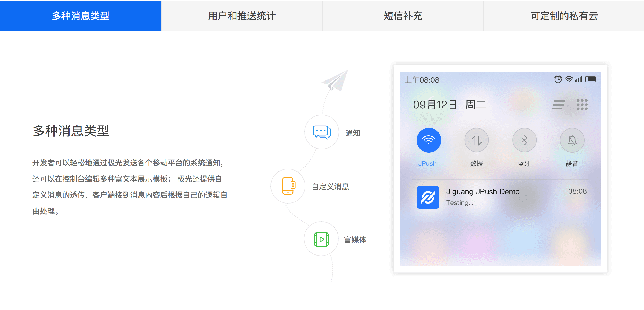Click the 自定义消息 label
Image resolution: width=644 pixels, height=310 pixels.
(x=330, y=187)
